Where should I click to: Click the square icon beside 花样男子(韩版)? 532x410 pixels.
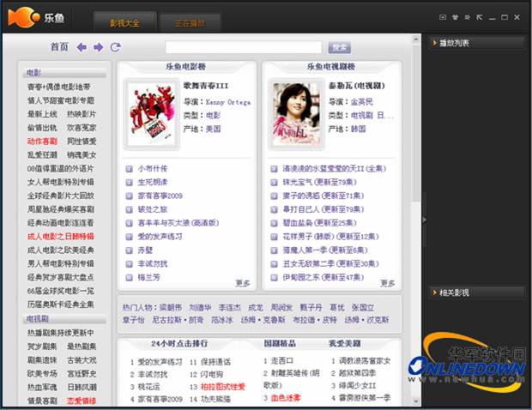[x=274, y=237]
